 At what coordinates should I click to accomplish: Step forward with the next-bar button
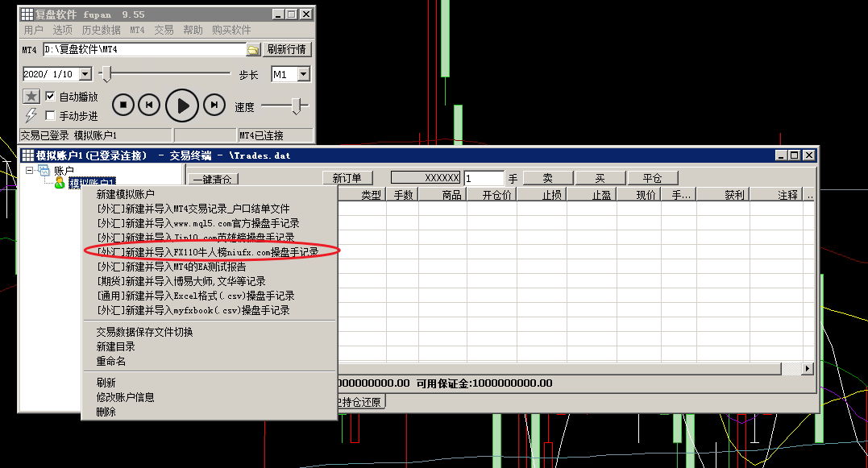[214, 105]
